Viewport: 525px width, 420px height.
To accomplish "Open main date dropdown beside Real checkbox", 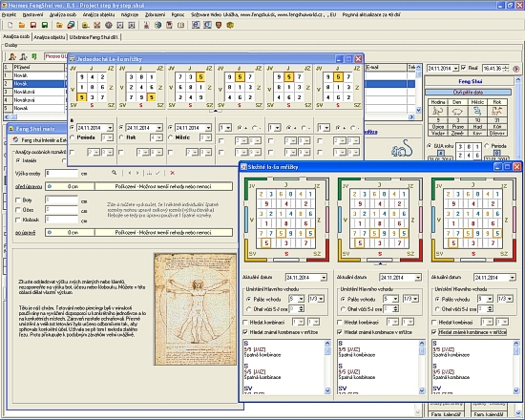I will (x=455, y=69).
